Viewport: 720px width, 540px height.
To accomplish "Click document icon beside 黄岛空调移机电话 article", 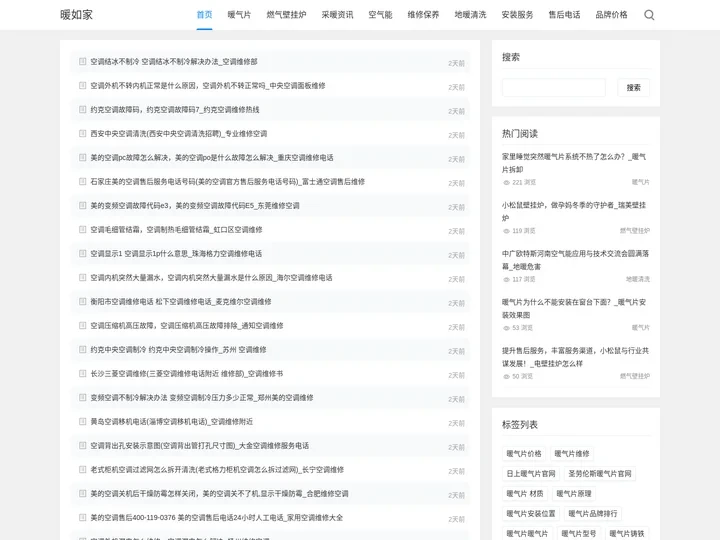I will click(x=83, y=421).
